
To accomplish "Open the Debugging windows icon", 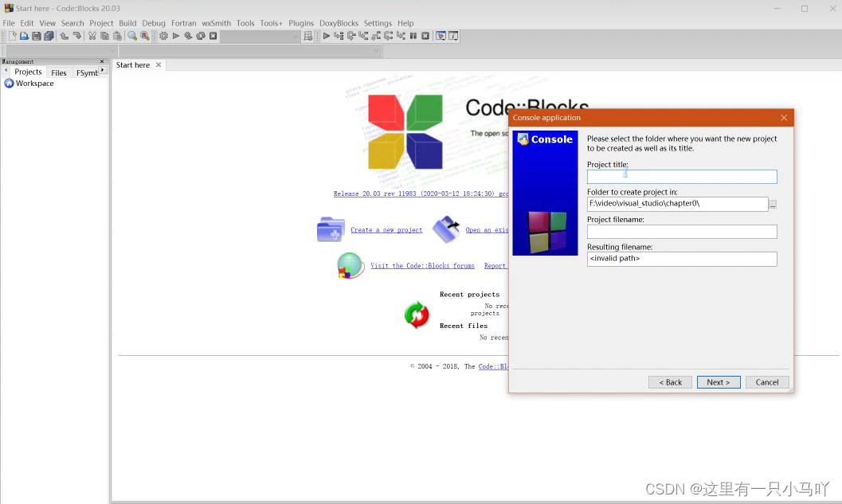I will (x=441, y=36).
